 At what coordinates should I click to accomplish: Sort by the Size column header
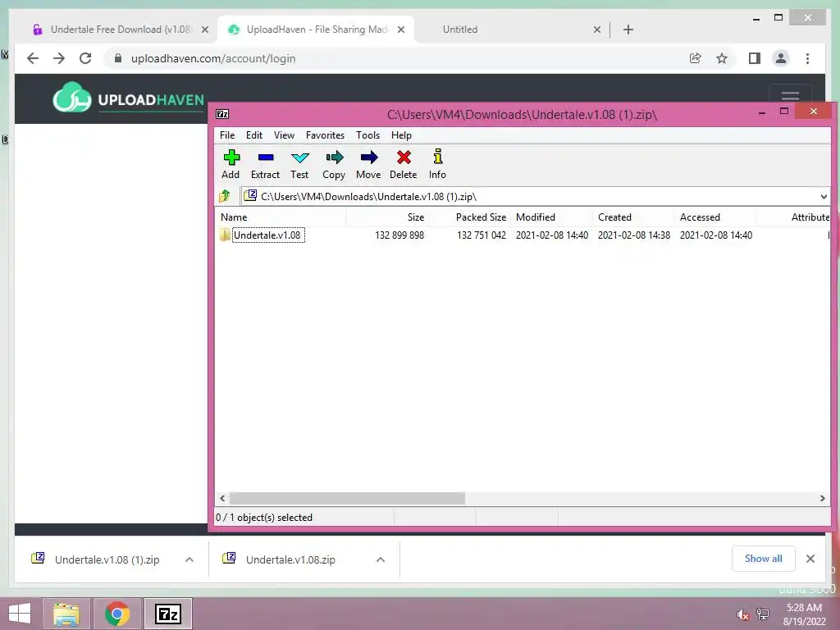[x=387, y=217]
